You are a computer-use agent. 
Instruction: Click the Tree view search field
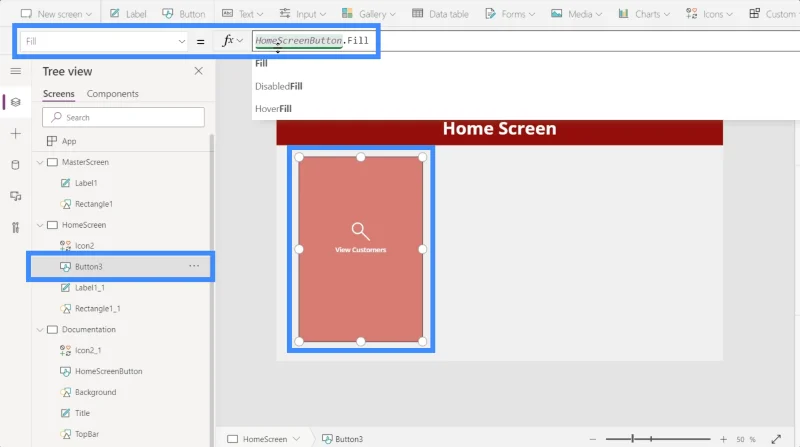(x=123, y=117)
